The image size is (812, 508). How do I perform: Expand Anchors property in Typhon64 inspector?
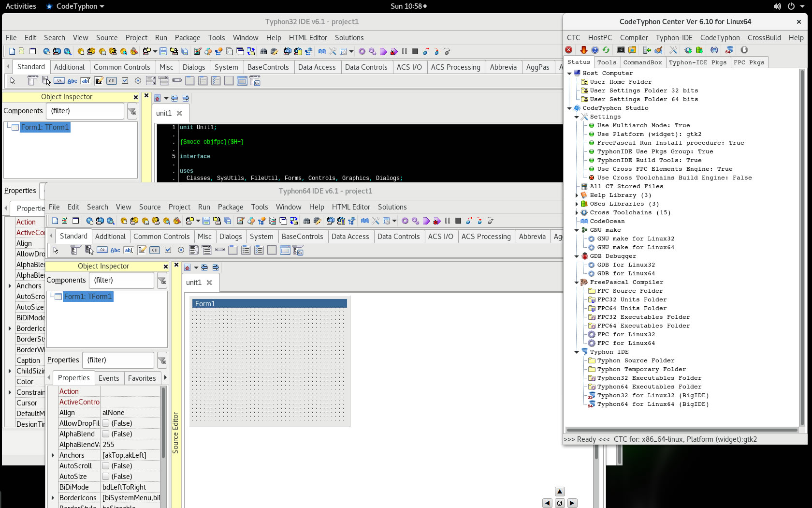click(x=53, y=455)
